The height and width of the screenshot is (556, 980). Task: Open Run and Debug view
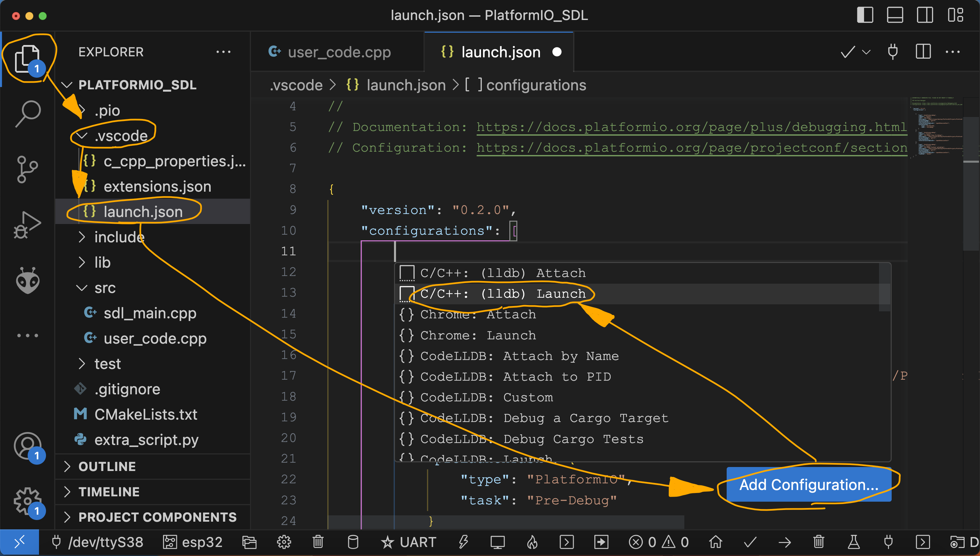pos(27,225)
